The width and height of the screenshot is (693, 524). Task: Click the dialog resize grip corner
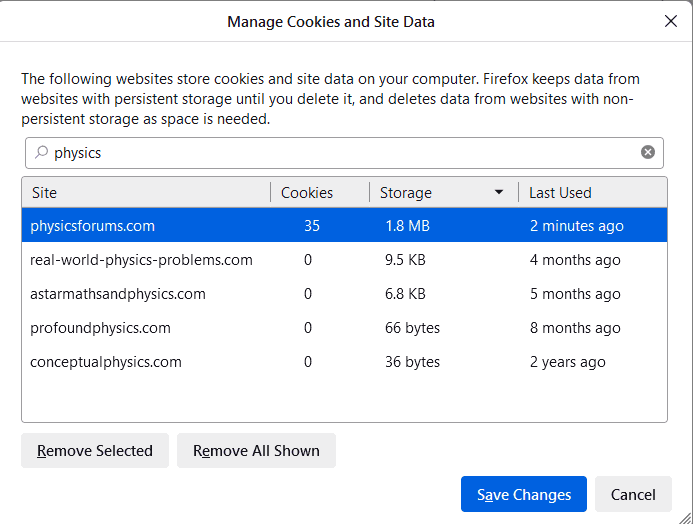point(685,517)
